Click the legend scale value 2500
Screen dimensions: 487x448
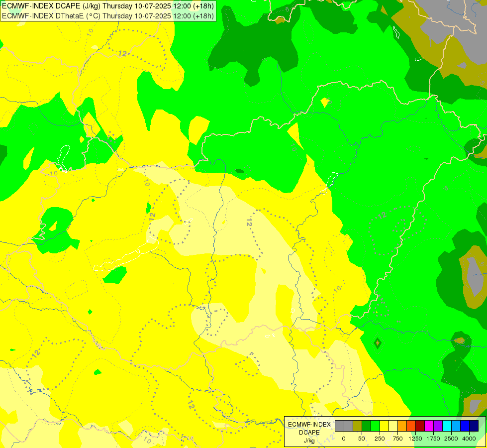(x=451, y=439)
